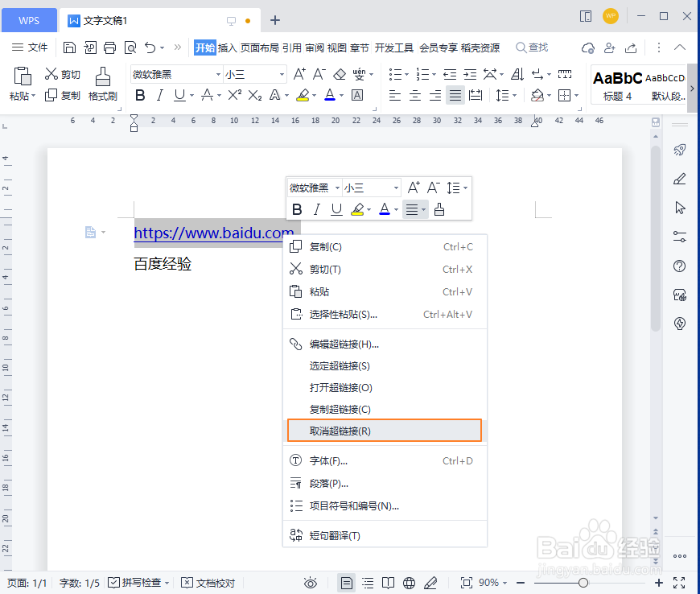Screen dimensions: 700x594
Task: Click the Undo arrow icon
Action: [x=150, y=47]
